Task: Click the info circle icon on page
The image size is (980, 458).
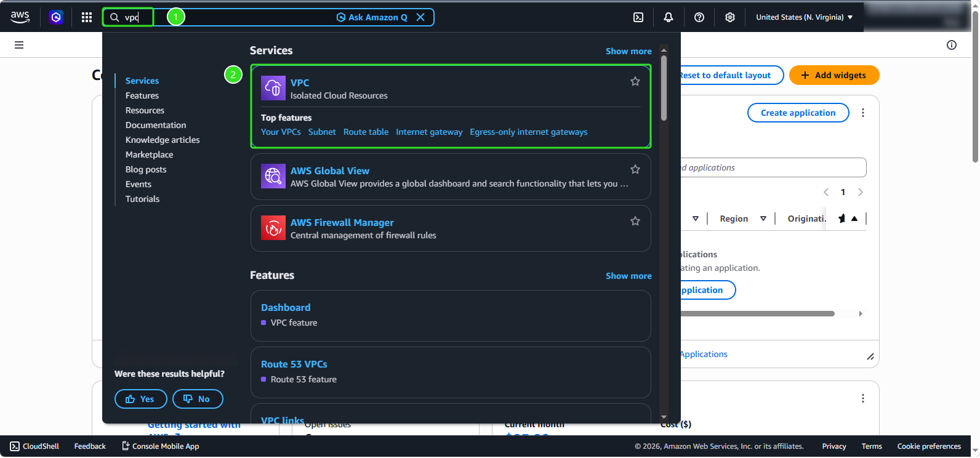Action: [952, 45]
